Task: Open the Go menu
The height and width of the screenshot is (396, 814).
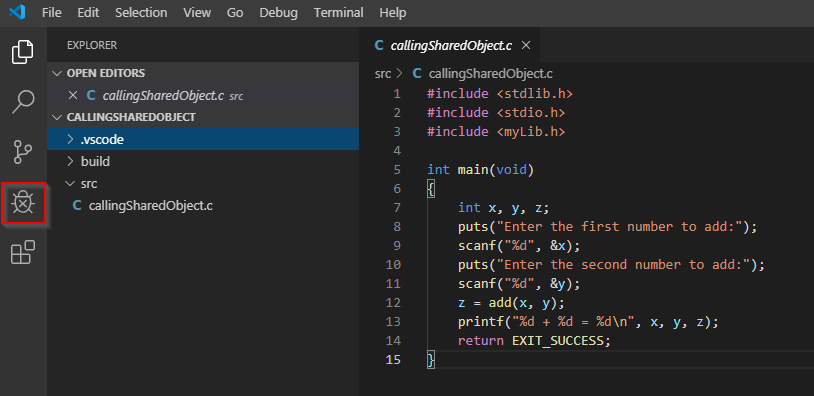Action: coord(235,12)
